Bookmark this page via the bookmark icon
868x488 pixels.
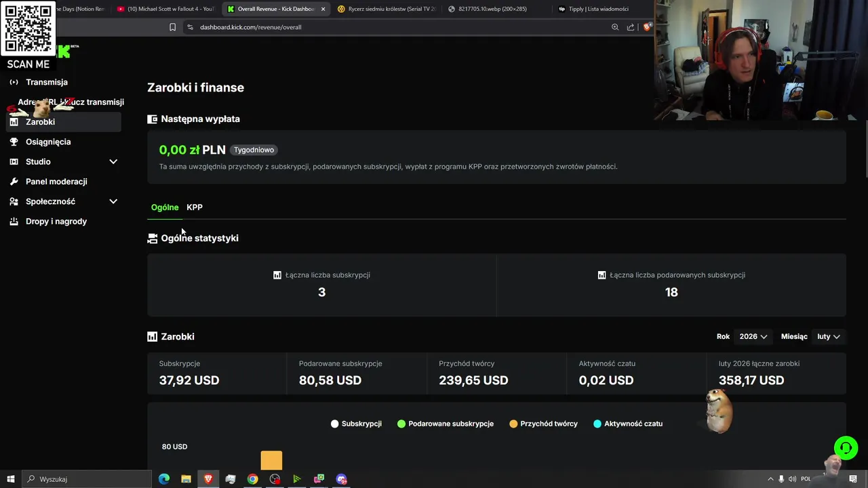coord(172,27)
